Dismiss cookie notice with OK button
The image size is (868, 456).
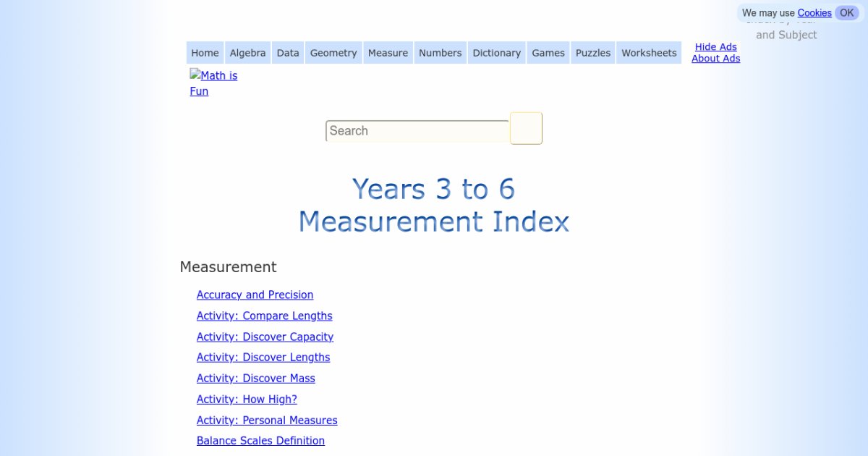pos(846,12)
